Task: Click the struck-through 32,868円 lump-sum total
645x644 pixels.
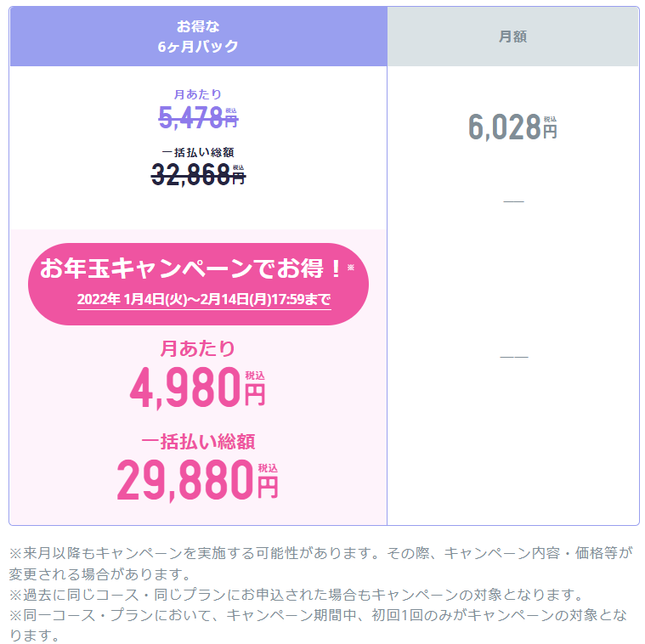Action: 198,174
